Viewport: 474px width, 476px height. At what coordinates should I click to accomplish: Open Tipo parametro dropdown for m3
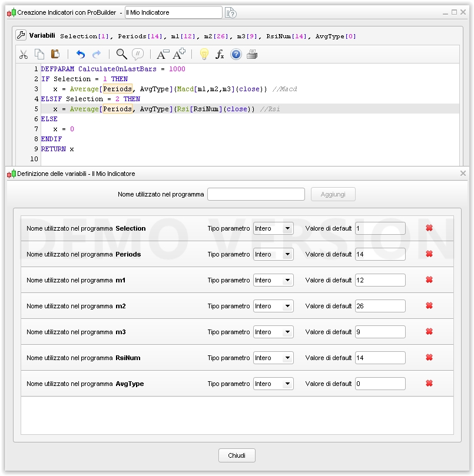(273, 332)
